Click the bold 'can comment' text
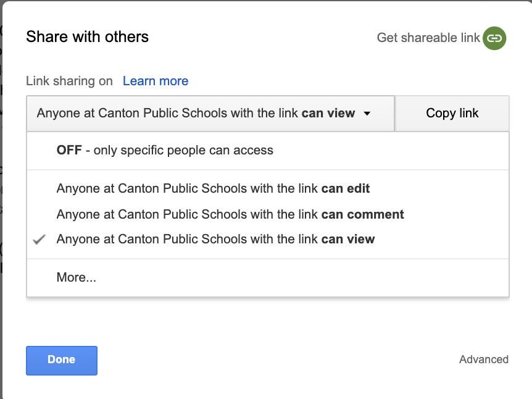532x399 pixels. [362, 214]
